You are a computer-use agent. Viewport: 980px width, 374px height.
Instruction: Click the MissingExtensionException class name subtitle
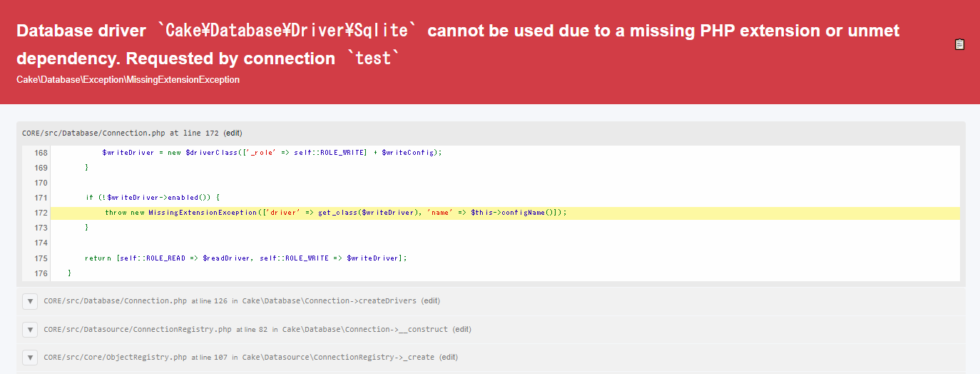coord(128,80)
